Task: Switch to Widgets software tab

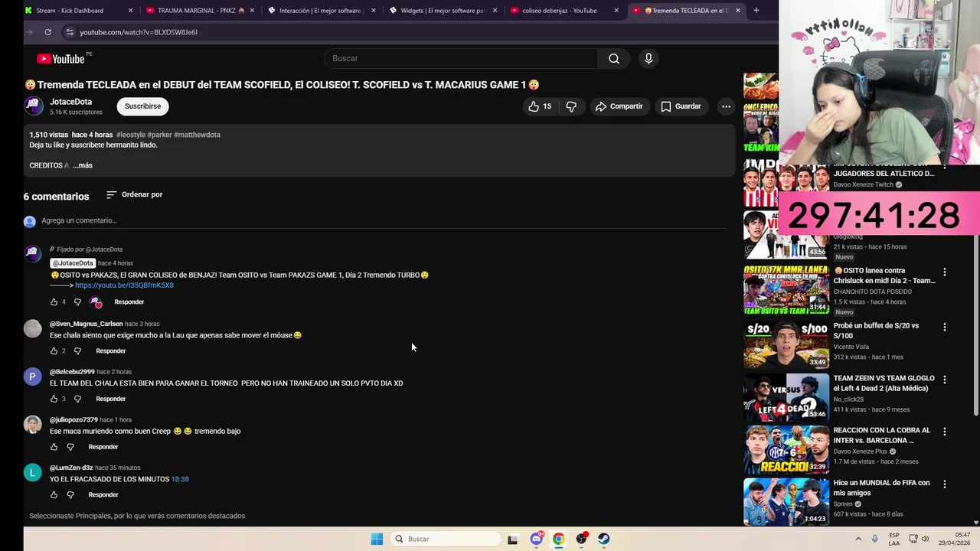Action: (x=443, y=11)
